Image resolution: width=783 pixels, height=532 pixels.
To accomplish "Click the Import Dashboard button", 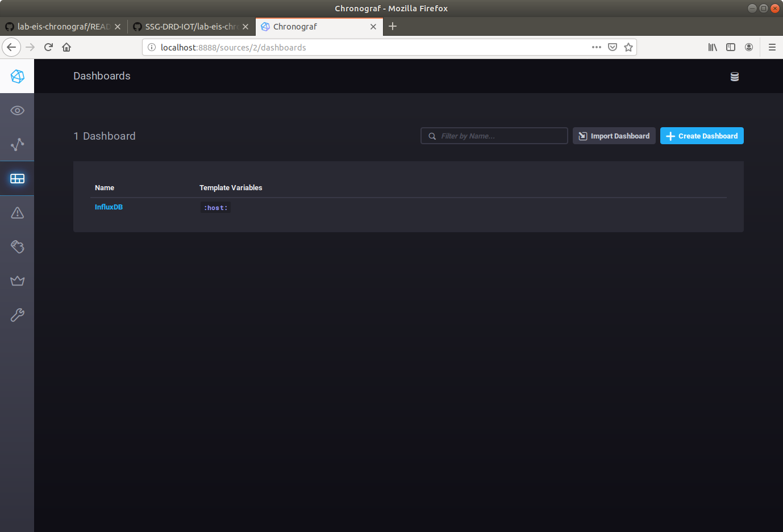I will click(x=614, y=136).
